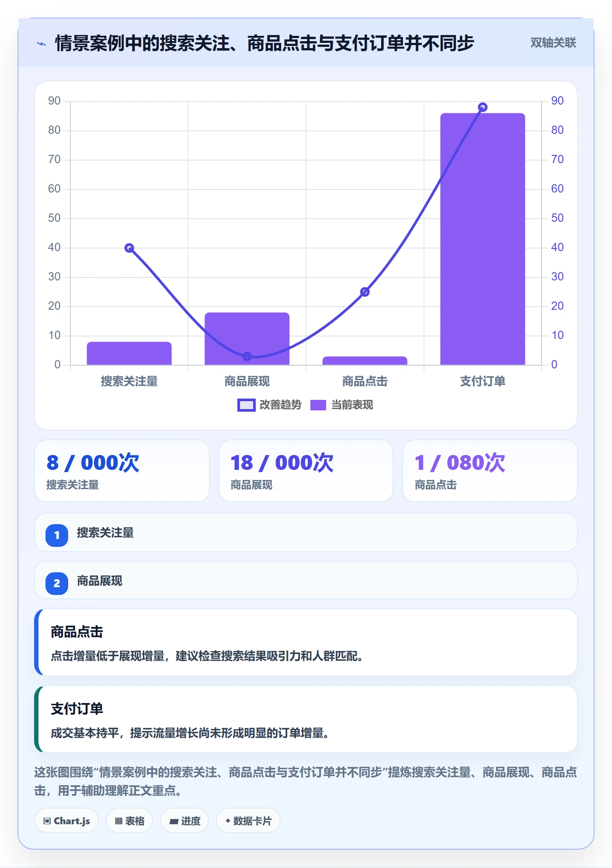Image resolution: width=612 pixels, height=868 pixels.
Task: Open the 8 / 000次 data card
Action: tap(122, 471)
